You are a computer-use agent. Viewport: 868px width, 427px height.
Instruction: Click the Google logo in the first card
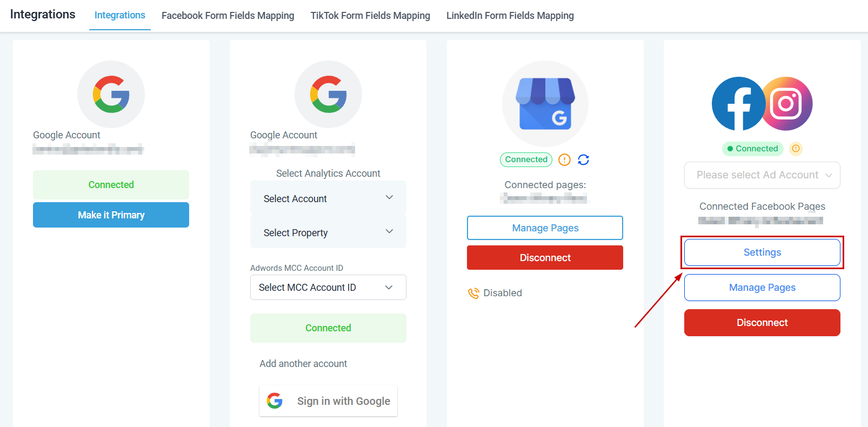pyautogui.click(x=111, y=94)
